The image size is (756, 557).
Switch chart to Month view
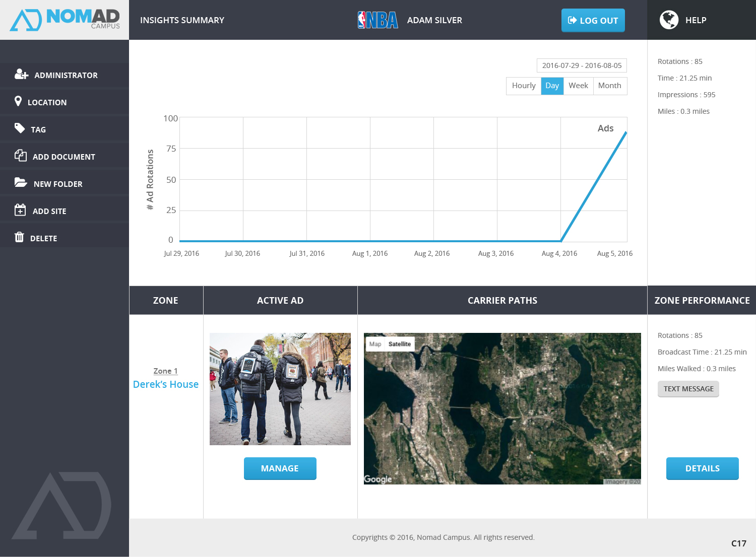coord(609,86)
